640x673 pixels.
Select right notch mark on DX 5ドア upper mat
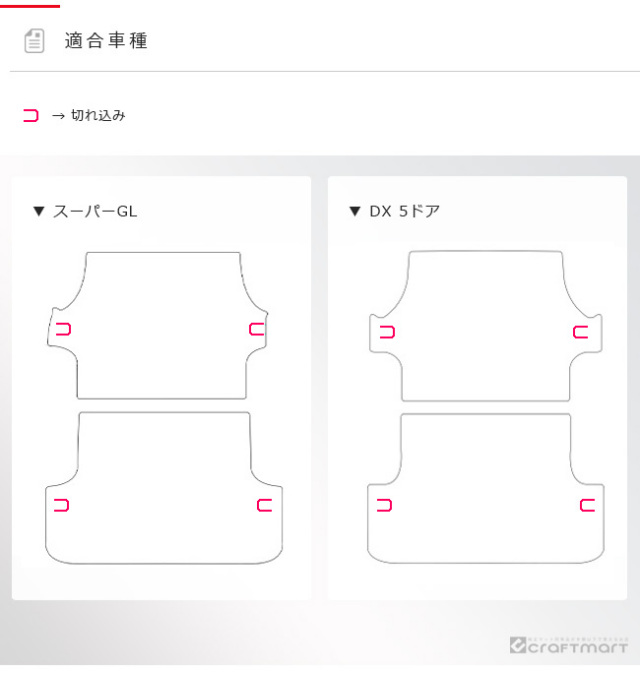580,332
